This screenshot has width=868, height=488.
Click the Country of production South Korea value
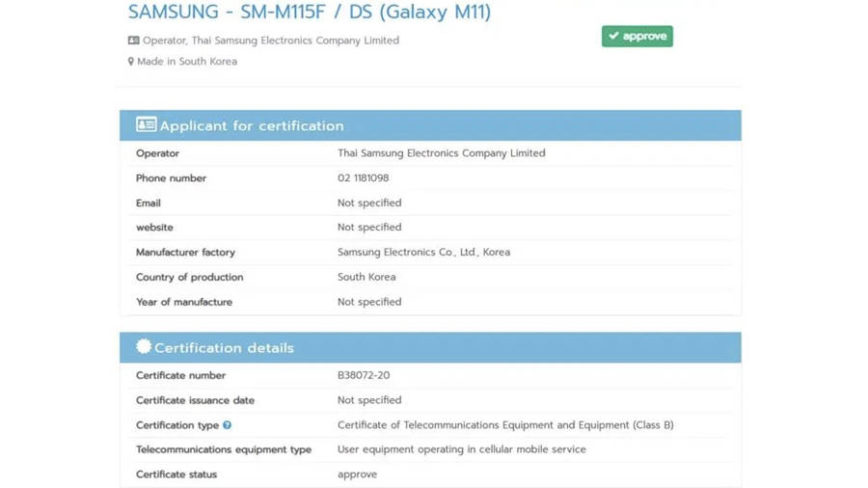(366, 277)
